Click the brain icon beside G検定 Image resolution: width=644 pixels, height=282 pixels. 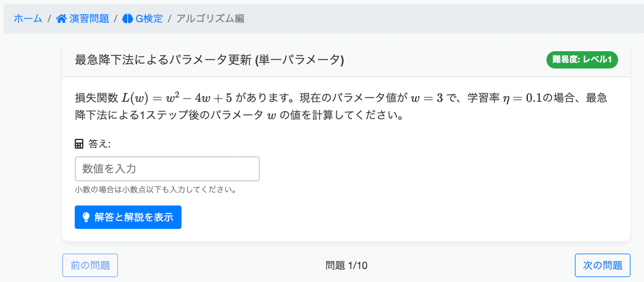[x=127, y=19]
